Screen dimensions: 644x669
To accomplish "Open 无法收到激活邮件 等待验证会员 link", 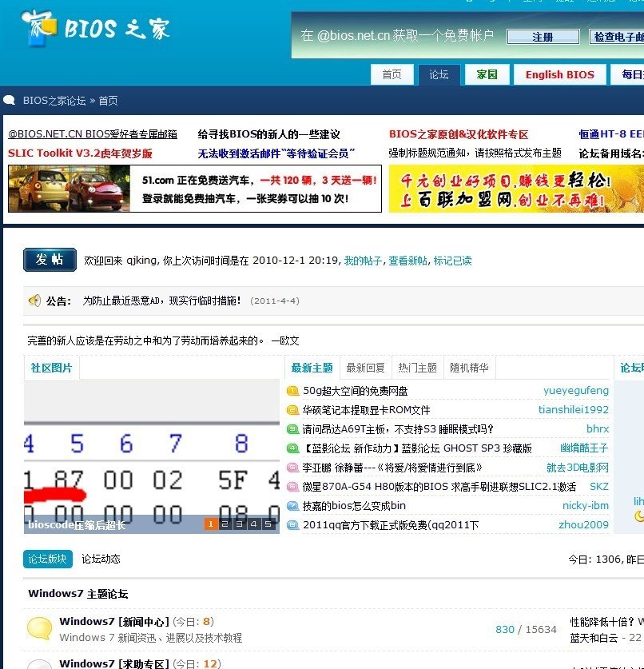I will [x=276, y=153].
